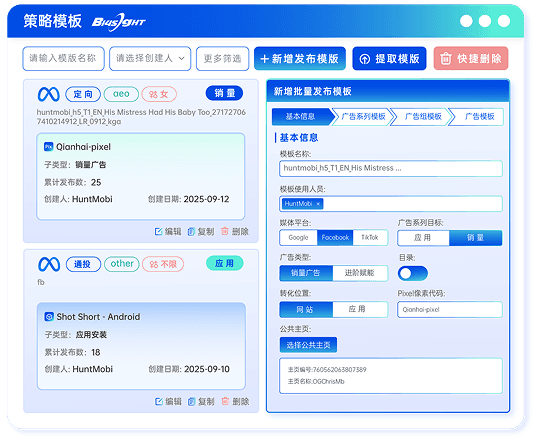
Task: Open the Pixel像素代码 Qianhai-pixel selector
Action: tap(450, 309)
